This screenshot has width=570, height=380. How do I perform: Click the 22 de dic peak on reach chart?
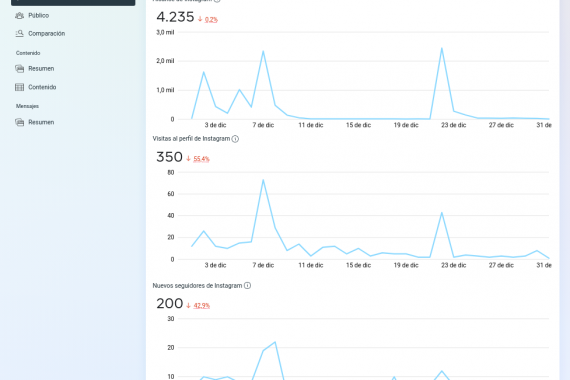[442, 48]
